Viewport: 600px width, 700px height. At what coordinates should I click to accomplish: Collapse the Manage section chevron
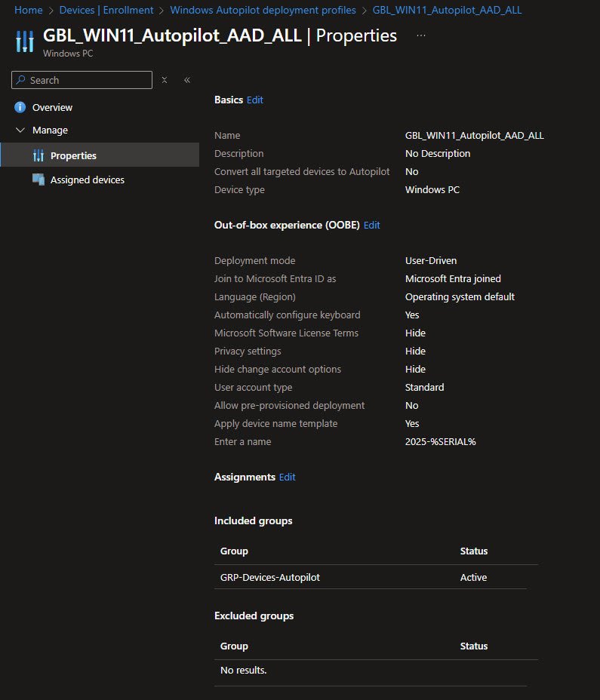click(x=20, y=130)
